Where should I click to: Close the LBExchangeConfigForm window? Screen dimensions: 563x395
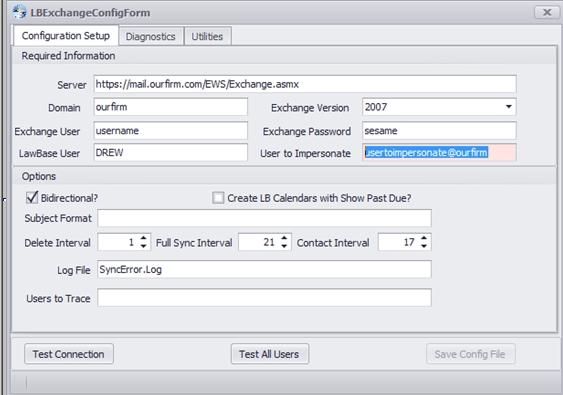tap(547, 13)
